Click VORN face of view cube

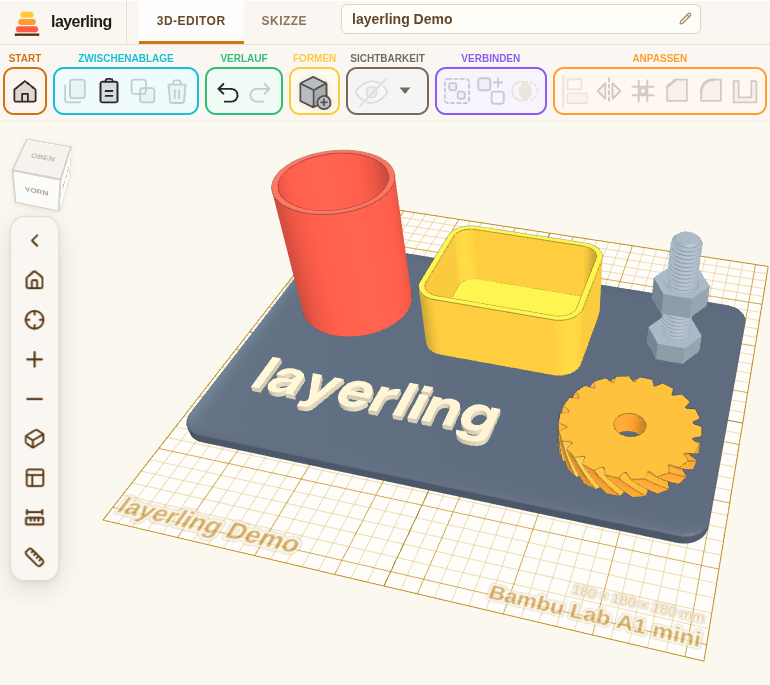(37, 191)
